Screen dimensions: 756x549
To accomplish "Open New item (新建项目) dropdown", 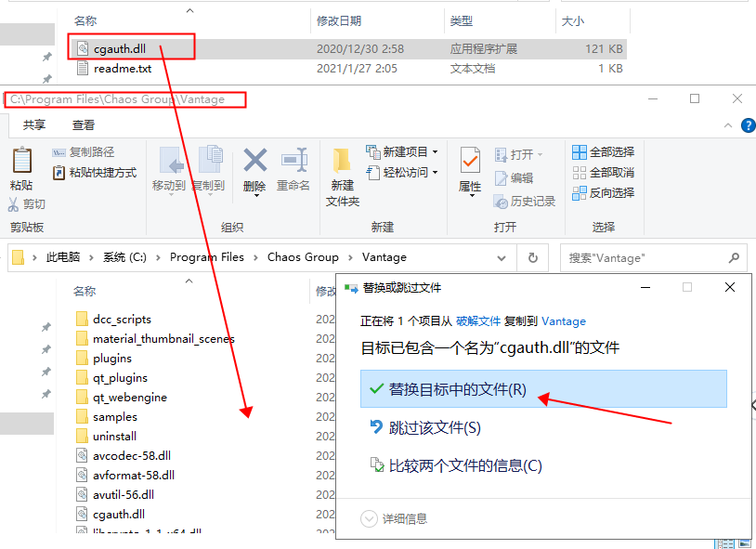I will tap(402, 152).
